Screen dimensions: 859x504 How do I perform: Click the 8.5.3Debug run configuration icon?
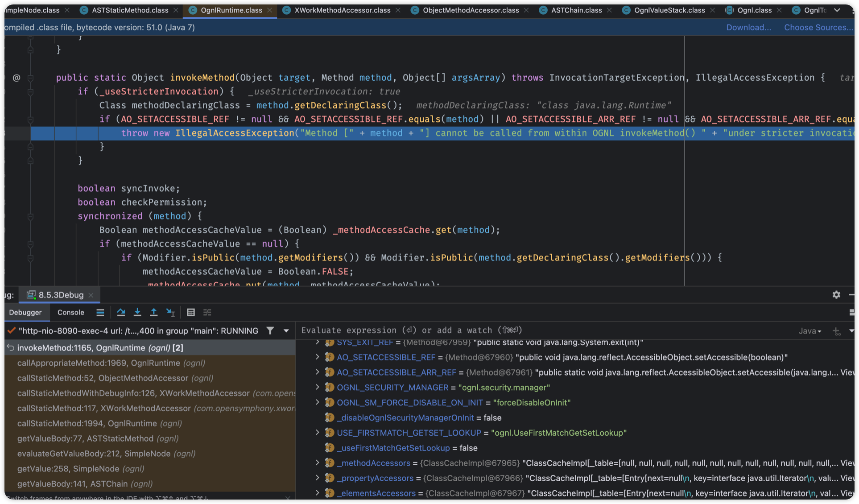click(x=31, y=295)
